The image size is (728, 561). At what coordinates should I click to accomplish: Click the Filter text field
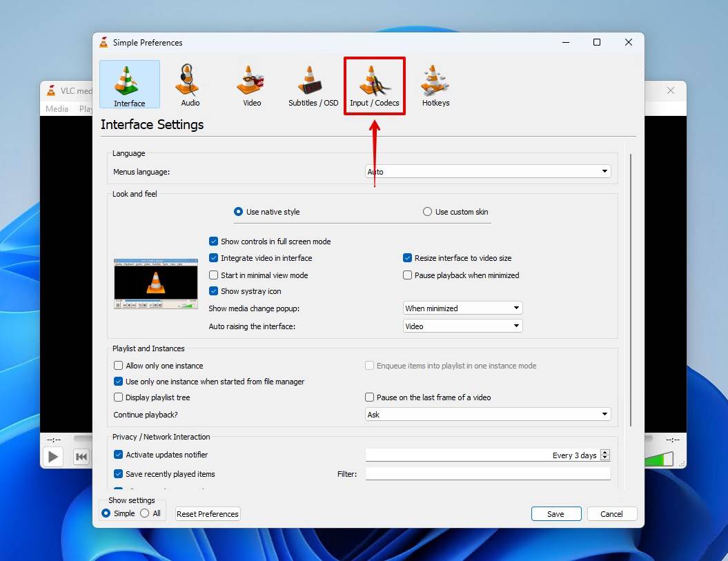coord(488,473)
